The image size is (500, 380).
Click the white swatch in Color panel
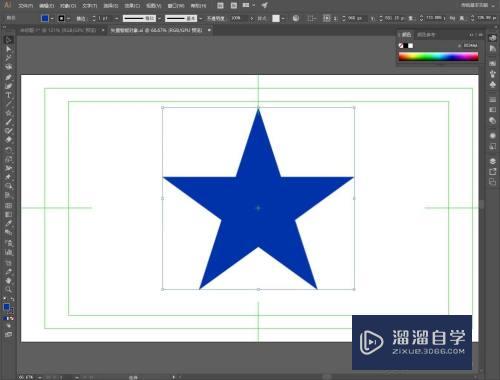coord(411,45)
